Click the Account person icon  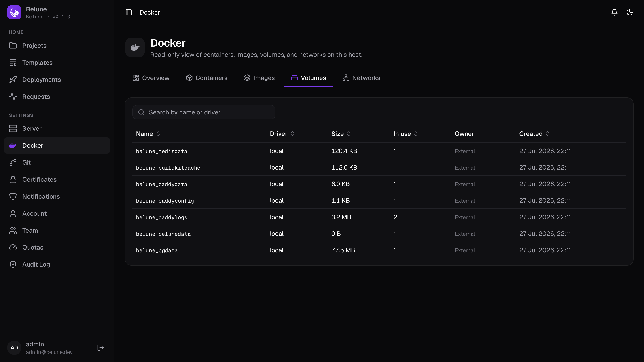pyautogui.click(x=13, y=213)
